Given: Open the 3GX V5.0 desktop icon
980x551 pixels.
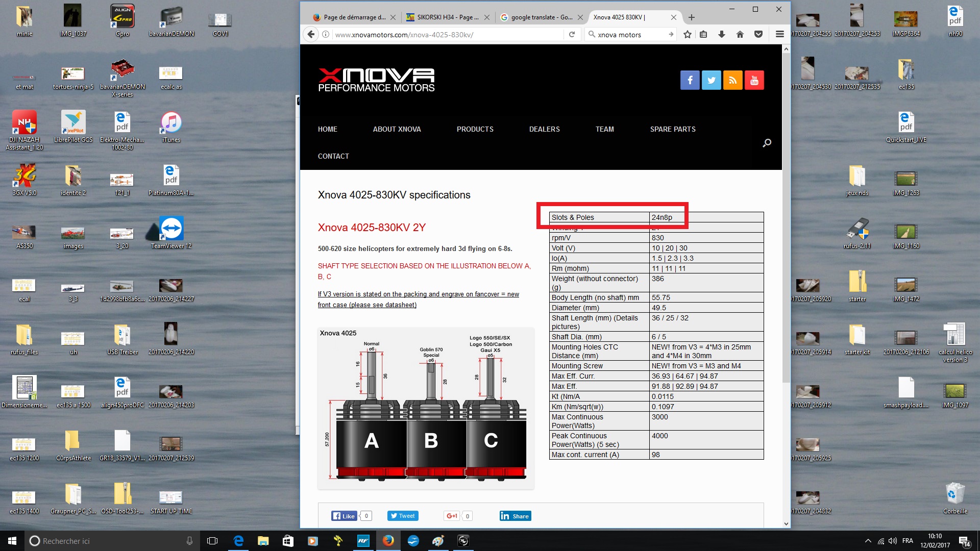Looking at the screenshot, I should pyautogui.click(x=24, y=180).
